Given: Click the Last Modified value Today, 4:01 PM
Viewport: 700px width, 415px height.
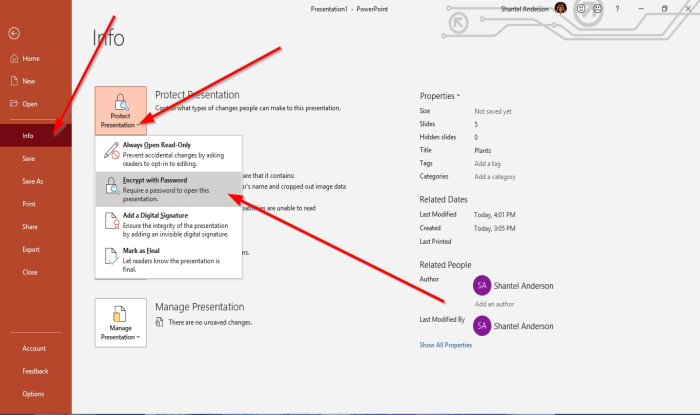Looking at the screenshot, I should point(495,215).
